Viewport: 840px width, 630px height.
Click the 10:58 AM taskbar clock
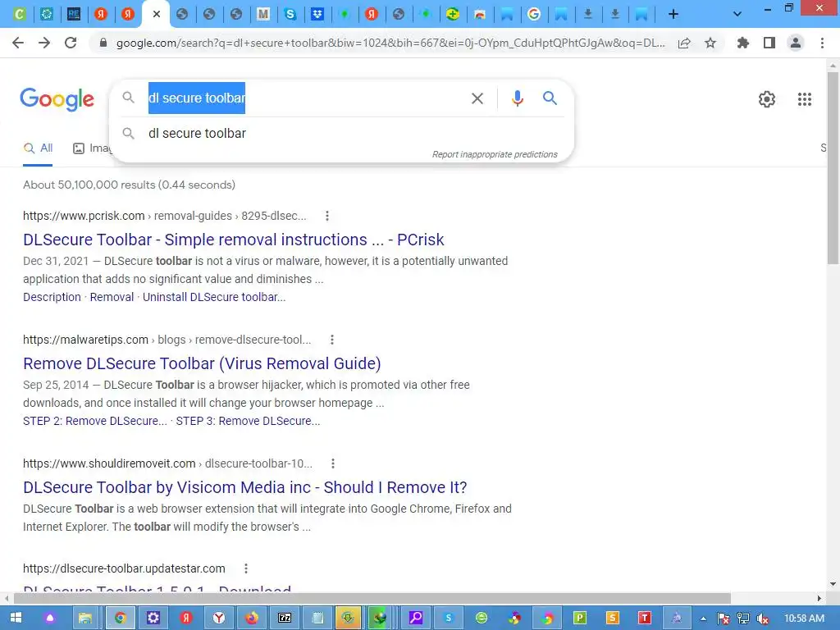coord(804,619)
